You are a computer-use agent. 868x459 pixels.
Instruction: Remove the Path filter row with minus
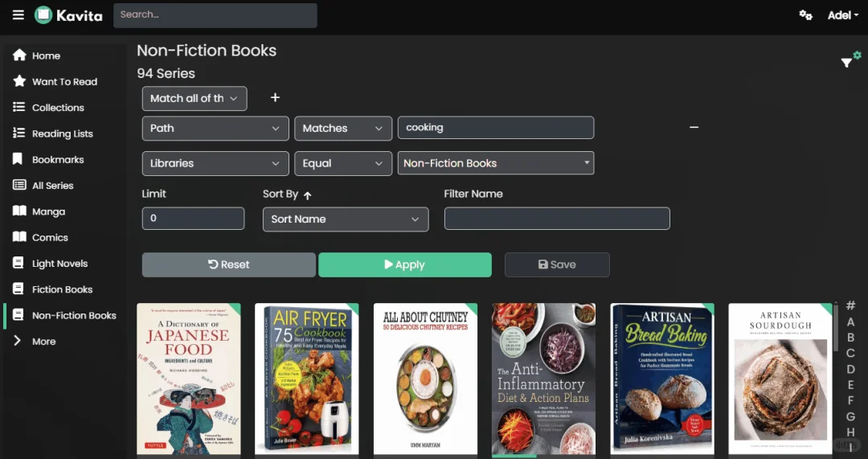click(694, 127)
